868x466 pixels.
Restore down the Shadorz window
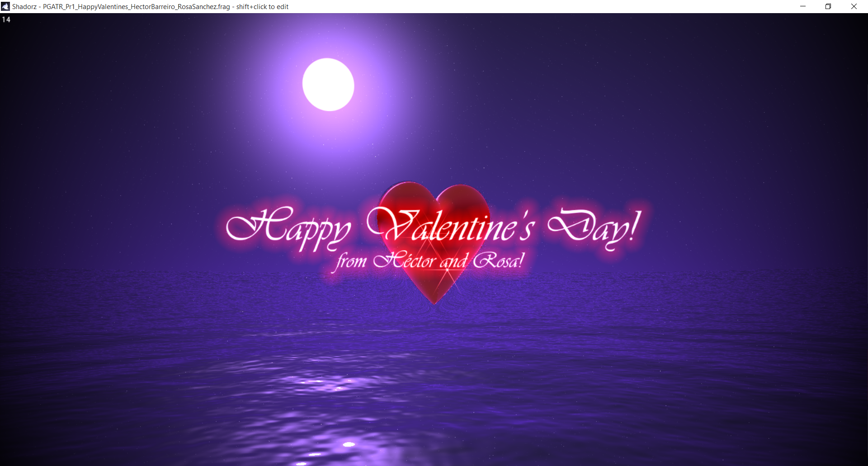tap(828, 6)
